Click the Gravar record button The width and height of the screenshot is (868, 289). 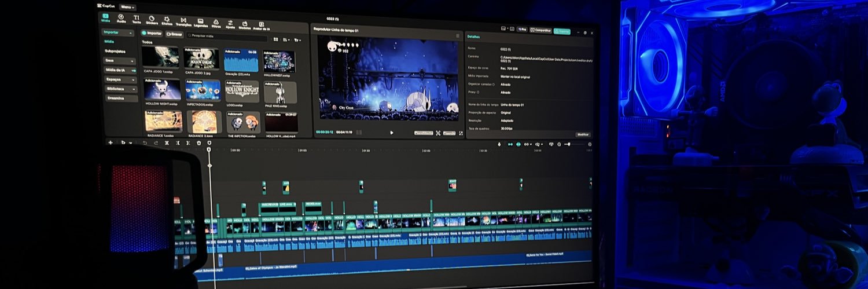coord(174,34)
